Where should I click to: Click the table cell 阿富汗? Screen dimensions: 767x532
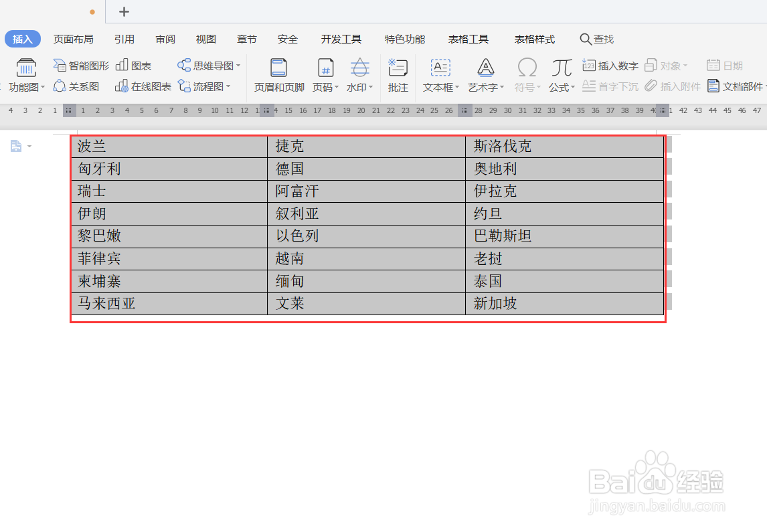[366, 191]
